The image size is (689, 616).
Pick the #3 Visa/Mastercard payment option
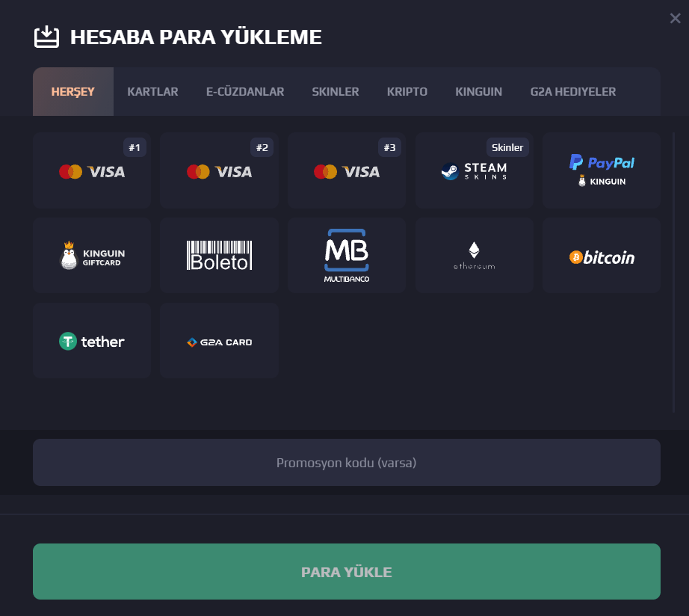347,170
